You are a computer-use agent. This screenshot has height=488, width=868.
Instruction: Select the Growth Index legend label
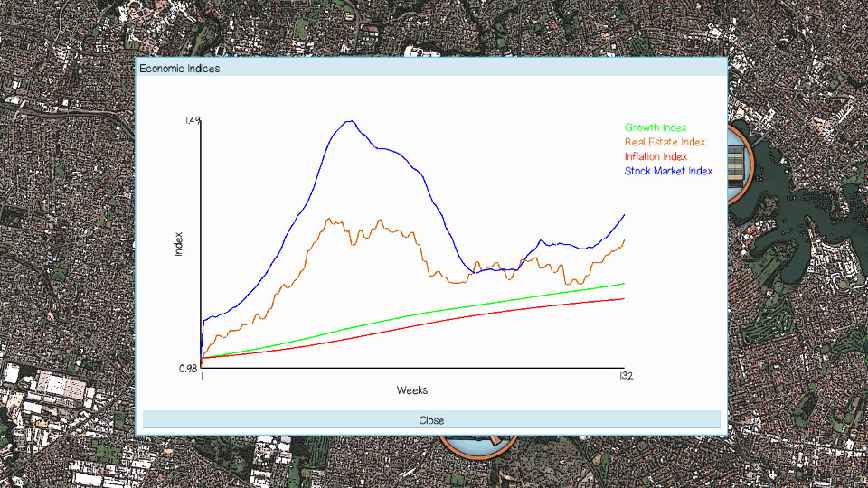[656, 128]
